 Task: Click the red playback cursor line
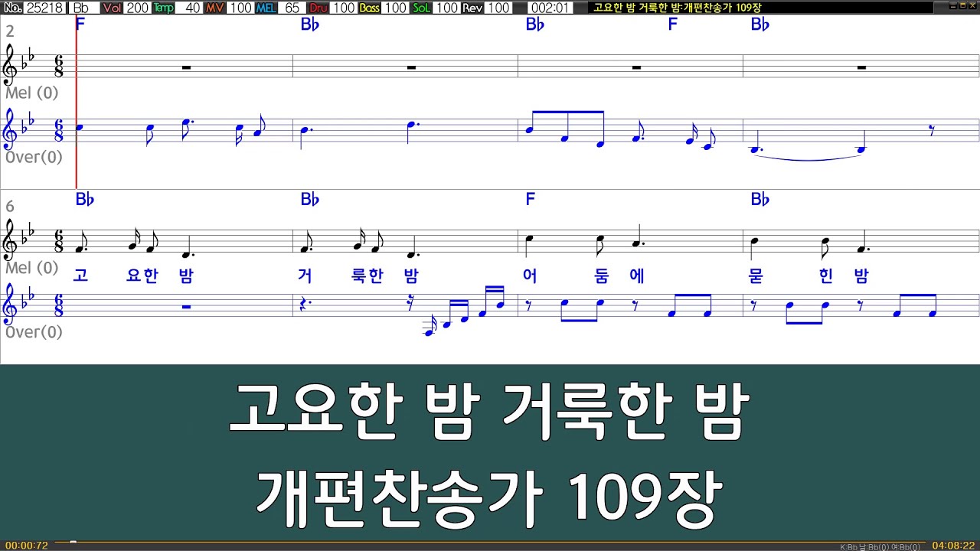click(77, 102)
